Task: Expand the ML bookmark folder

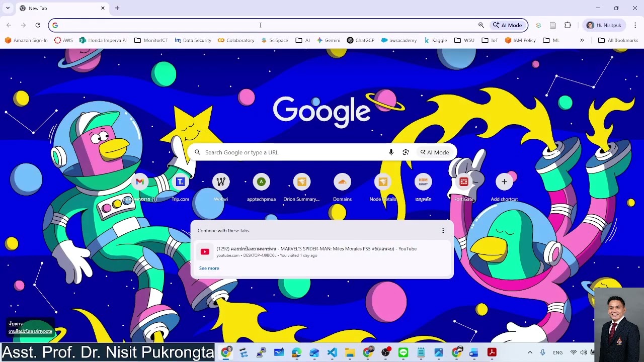Action: 551,40
